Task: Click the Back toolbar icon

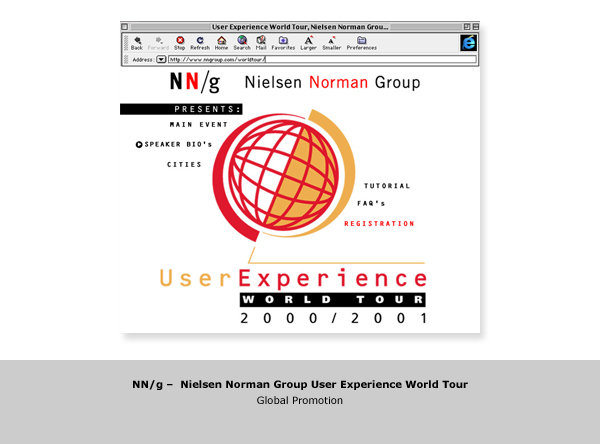Action: 137,43
